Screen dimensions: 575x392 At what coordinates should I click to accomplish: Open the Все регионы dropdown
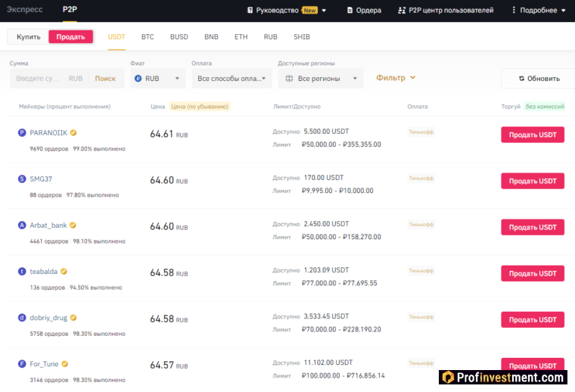click(x=321, y=79)
